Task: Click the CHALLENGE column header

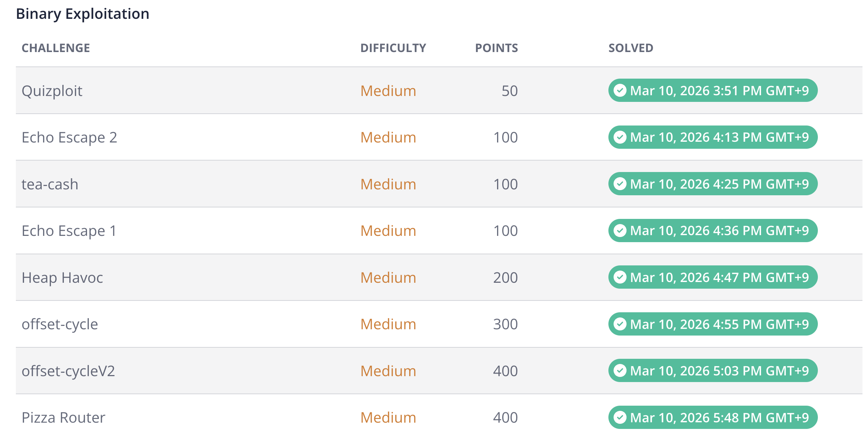Action: point(56,48)
